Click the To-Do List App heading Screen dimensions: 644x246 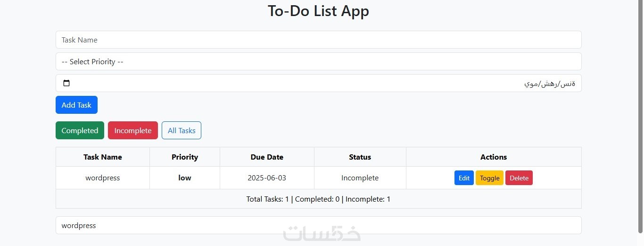[x=318, y=11]
